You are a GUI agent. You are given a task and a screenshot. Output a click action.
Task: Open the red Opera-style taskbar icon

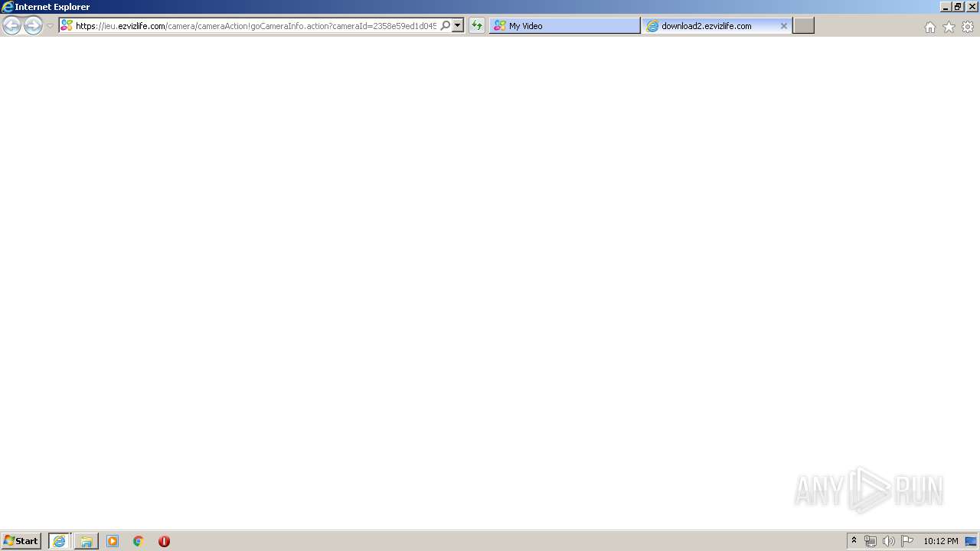[x=164, y=541]
